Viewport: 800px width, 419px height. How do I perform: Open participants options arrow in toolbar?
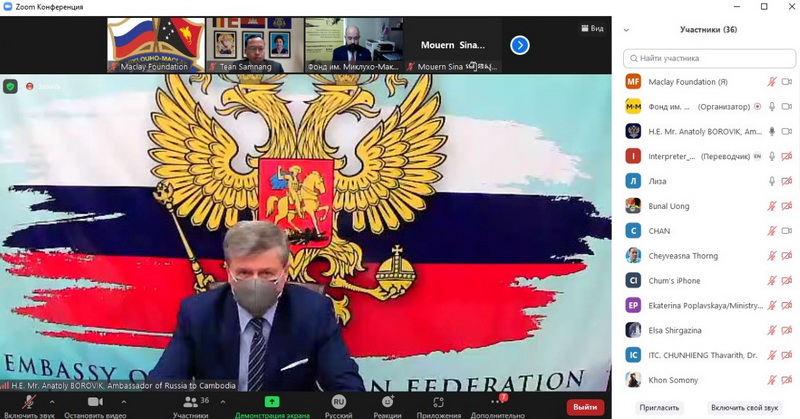pyautogui.click(x=223, y=402)
